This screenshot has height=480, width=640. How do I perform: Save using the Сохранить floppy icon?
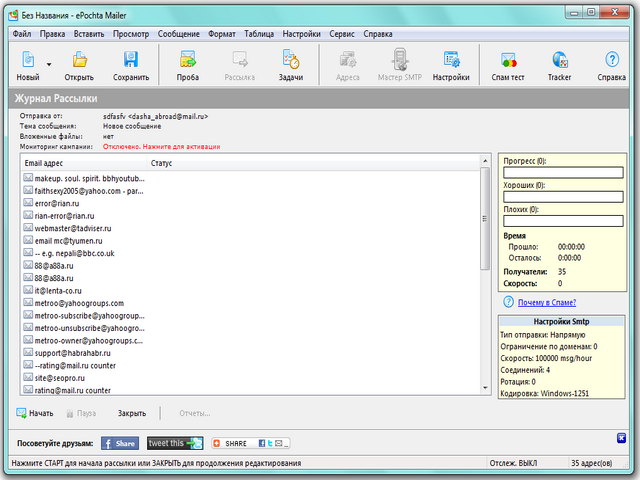tap(131, 60)
